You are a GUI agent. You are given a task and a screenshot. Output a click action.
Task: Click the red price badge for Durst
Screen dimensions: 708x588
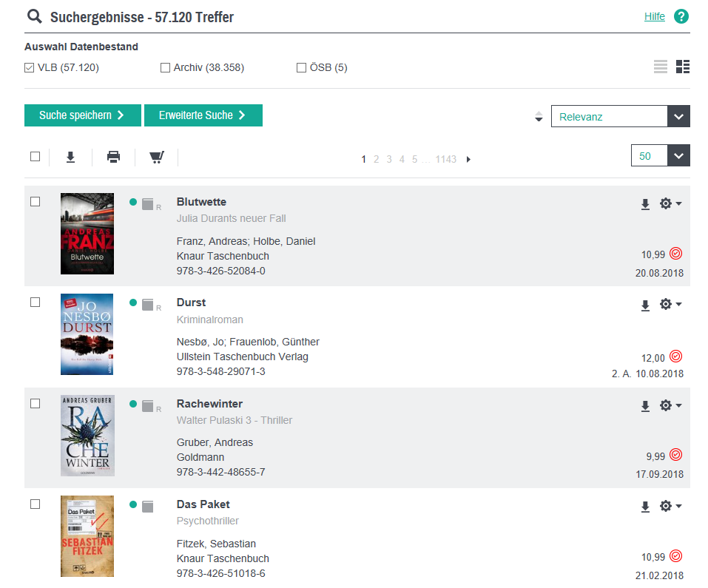click(x=675, y=356)
